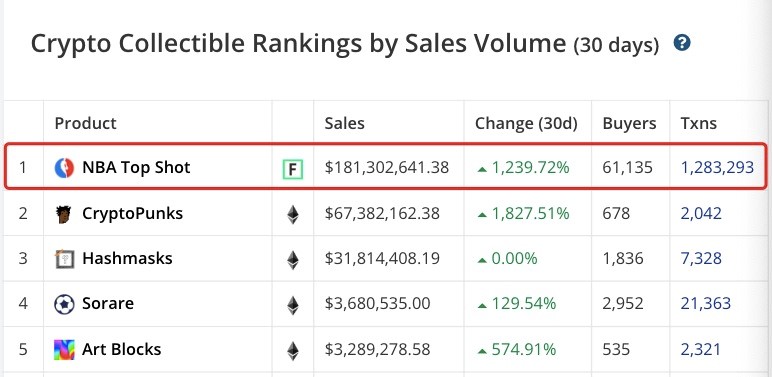Image resolution: width=772 pixels, height=377 pixels.
Task: Click the Ethereum icon in Art Blocks row
Action: tap(293, 350)
